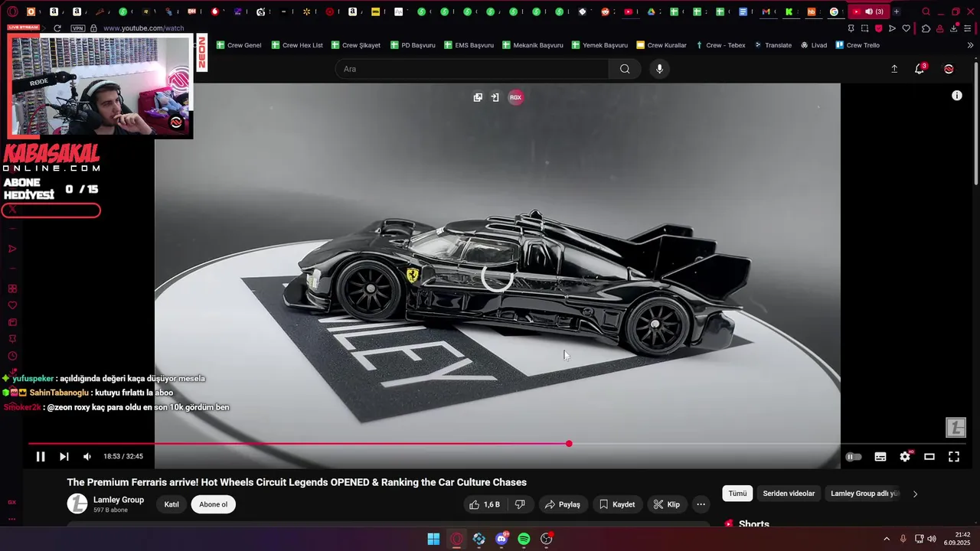The image size is (980, 551).
Task: Click the Abone ol subscribe button
Action: [x=213, y=504]
